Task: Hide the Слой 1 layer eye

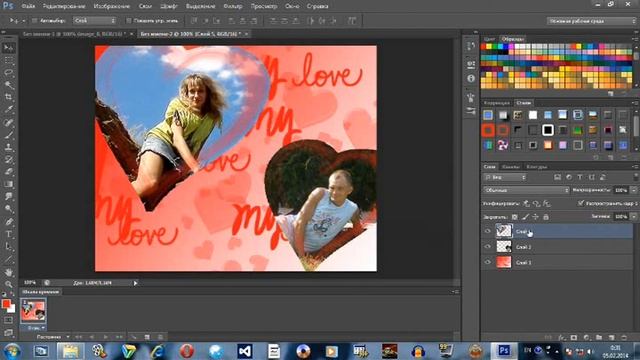Action: 487,262
